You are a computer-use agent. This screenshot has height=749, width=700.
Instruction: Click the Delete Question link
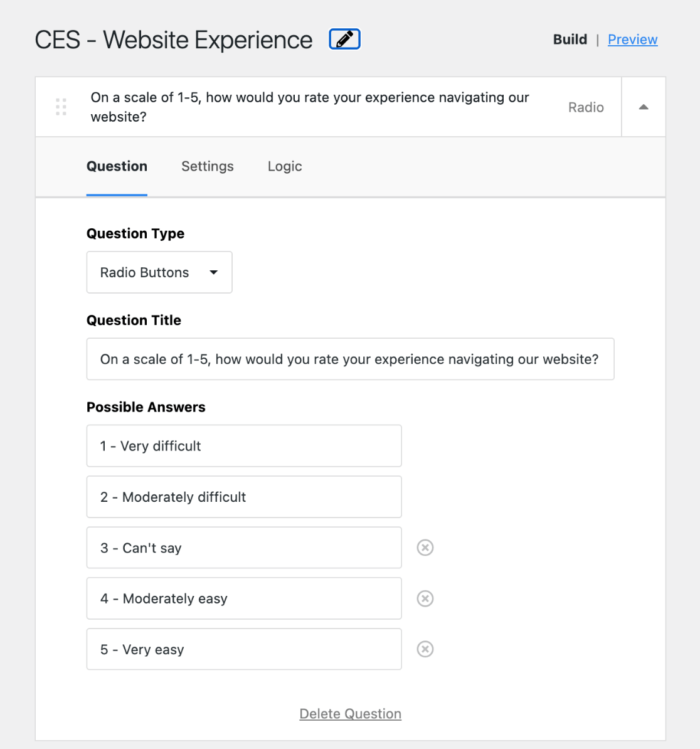click(x=350, y=714)
